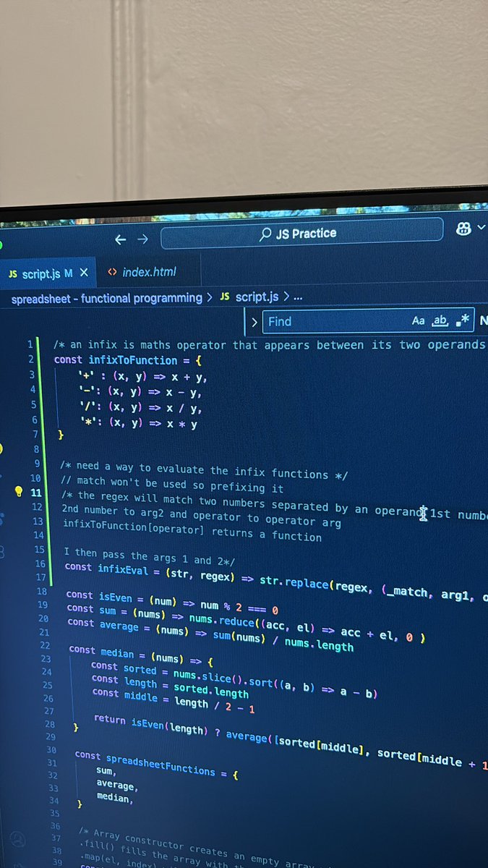Toggle Match Case (Aa) in Find
This screenshot has height=868, width=488.
pyautogui.click(x=419, y=320)
